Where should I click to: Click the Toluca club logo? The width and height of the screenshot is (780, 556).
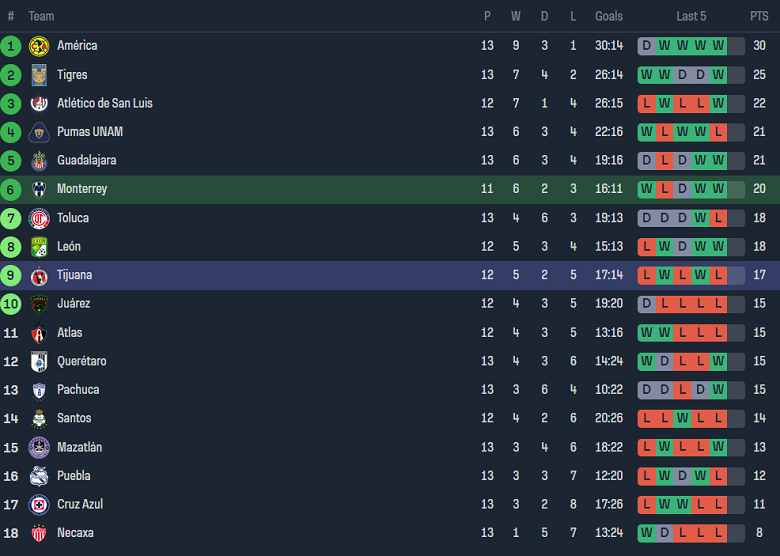(39, 218)
